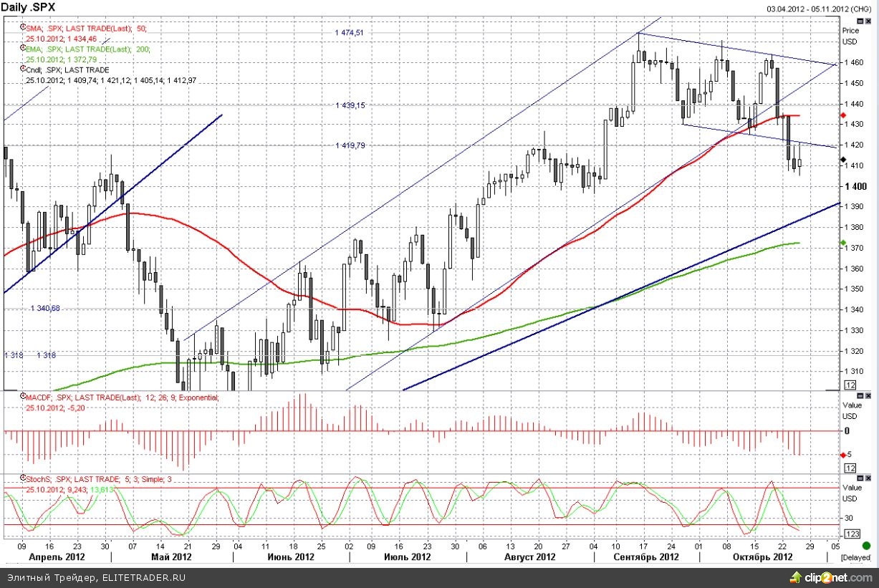Screen dimensions: 879x588
Task: Click the green EMA marker on price axis
Action: pos(842,243)
